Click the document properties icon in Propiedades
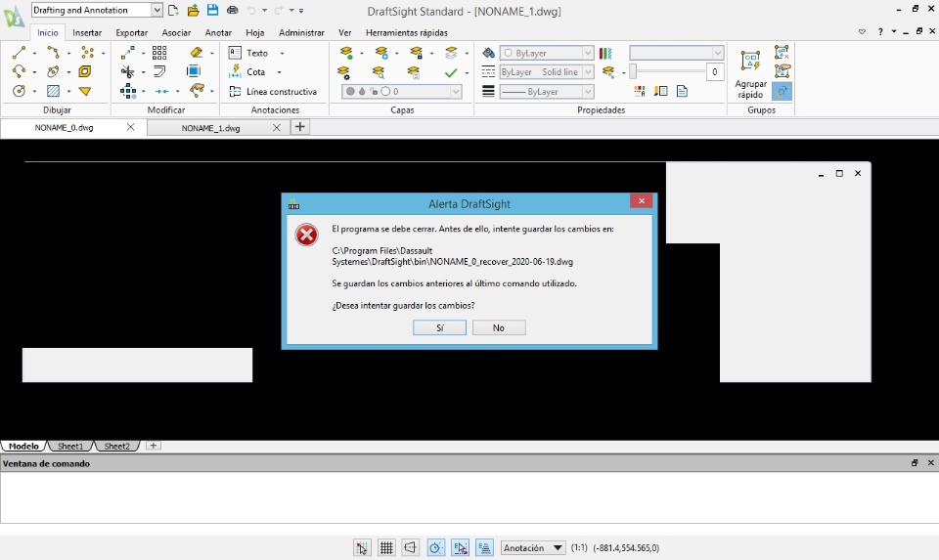This screenshot has height=560, width=939. point(682,91)
